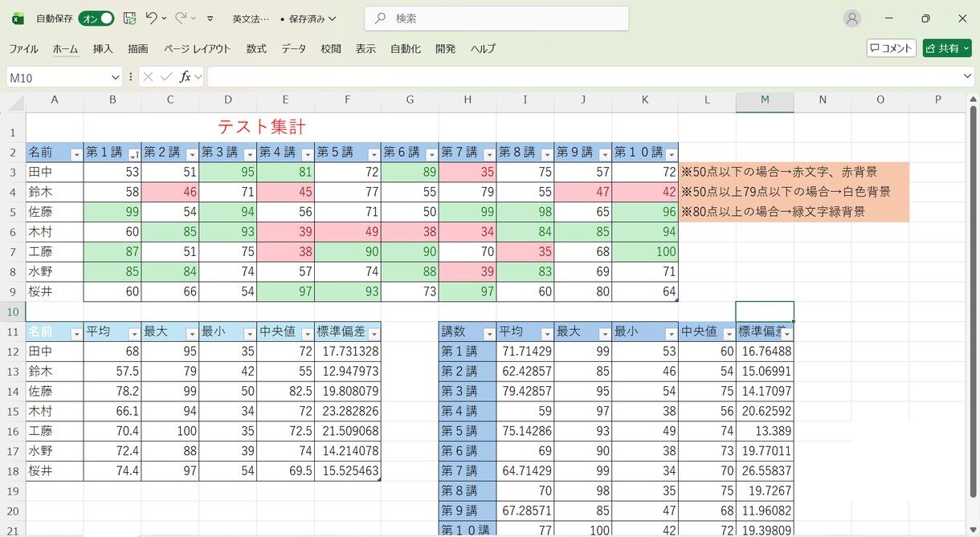Expand the formula bar chevron
980x537 pixels.
pyautogui.click(x=967, y=76)
